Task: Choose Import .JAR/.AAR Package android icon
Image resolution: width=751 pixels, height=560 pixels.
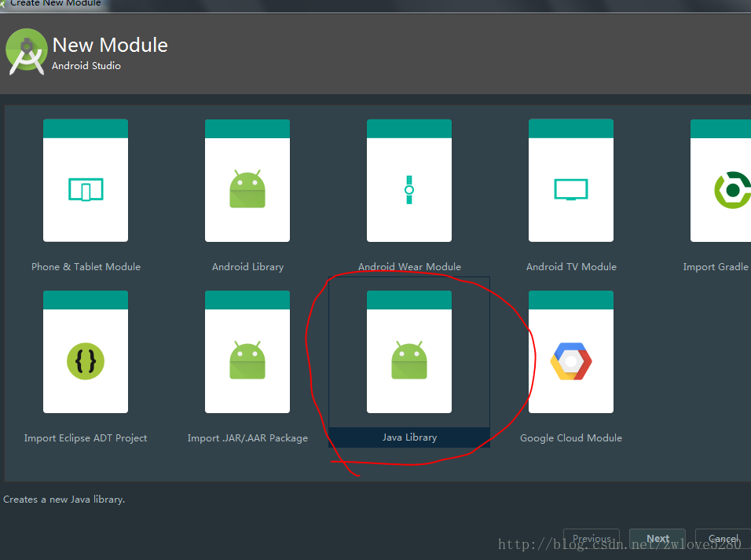Action: click(247, 361)
